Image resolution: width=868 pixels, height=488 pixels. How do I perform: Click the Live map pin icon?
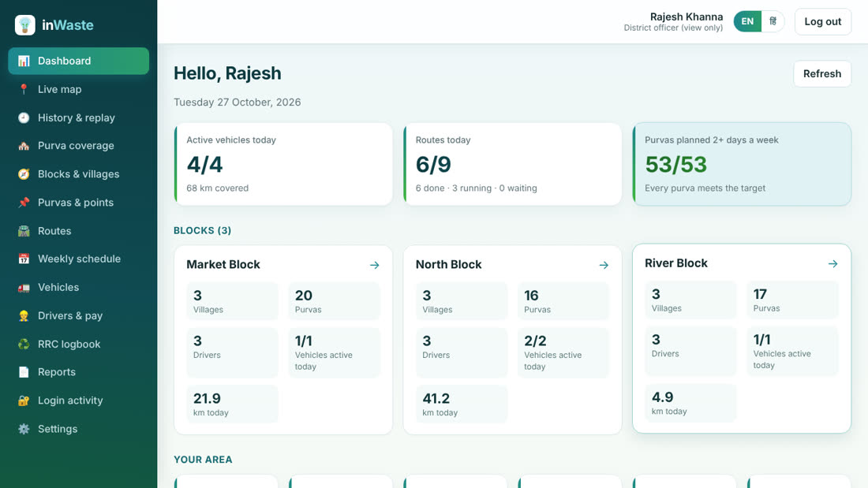[x=23, y=89]
